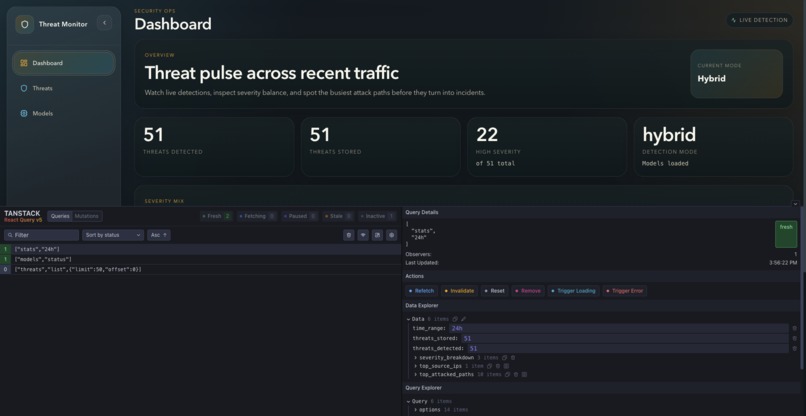Click the Threat Monitor shield logo
806x416 pixels.
[25, 24]
